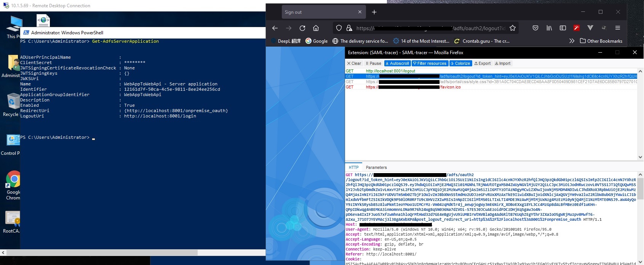Save page to Pocket
The width and height of the screenshot is (644, 265).
coord(535,28)
